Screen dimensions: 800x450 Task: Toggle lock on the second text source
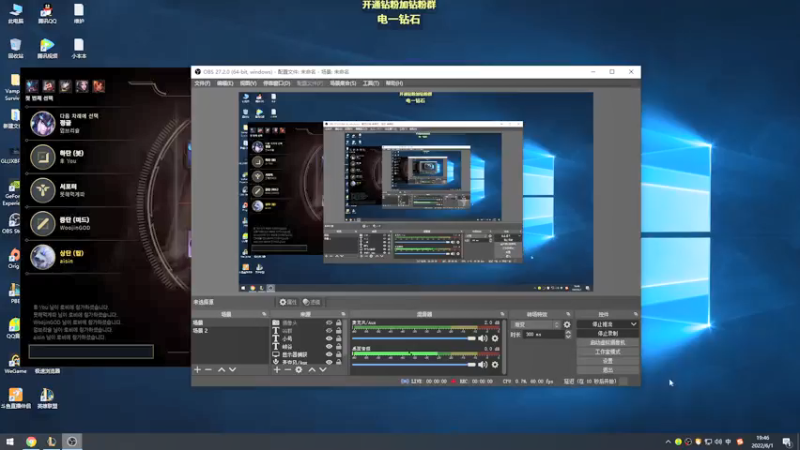tap(339, 331)
